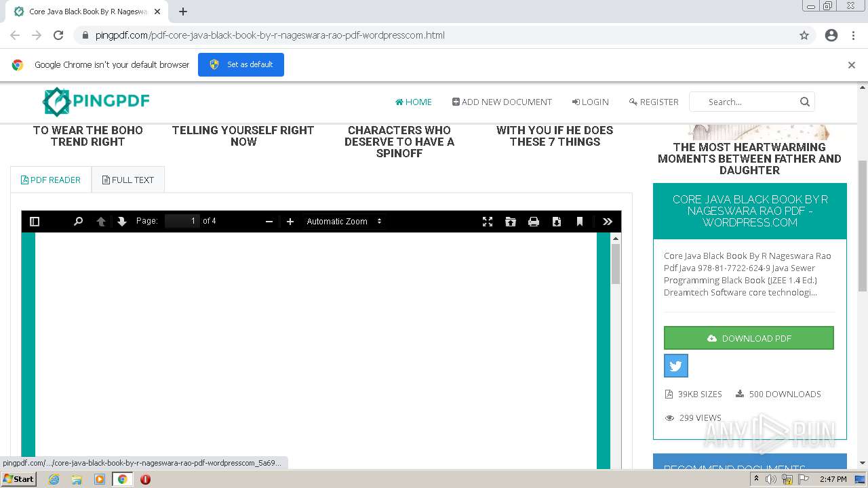Bookmark this page with star
Viewport: 868px width, 488px height.
(x=804, y=35)
